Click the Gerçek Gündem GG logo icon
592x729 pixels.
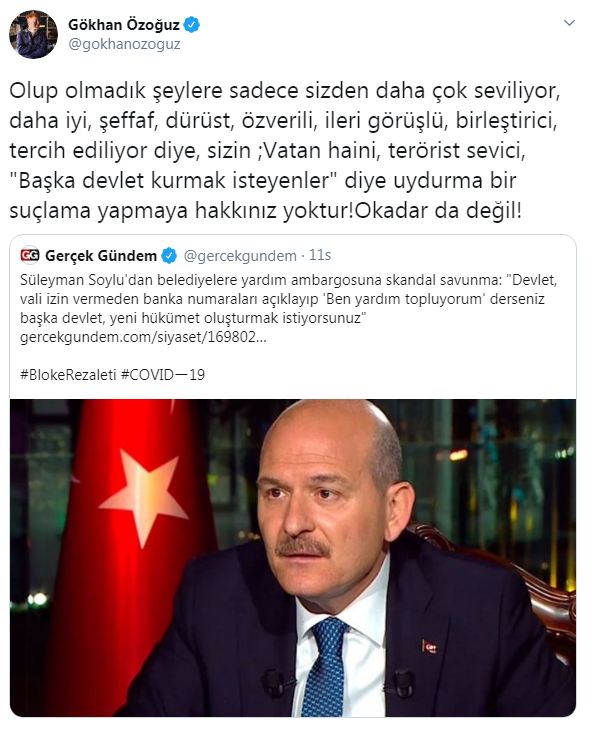click(x=30, y=255)
